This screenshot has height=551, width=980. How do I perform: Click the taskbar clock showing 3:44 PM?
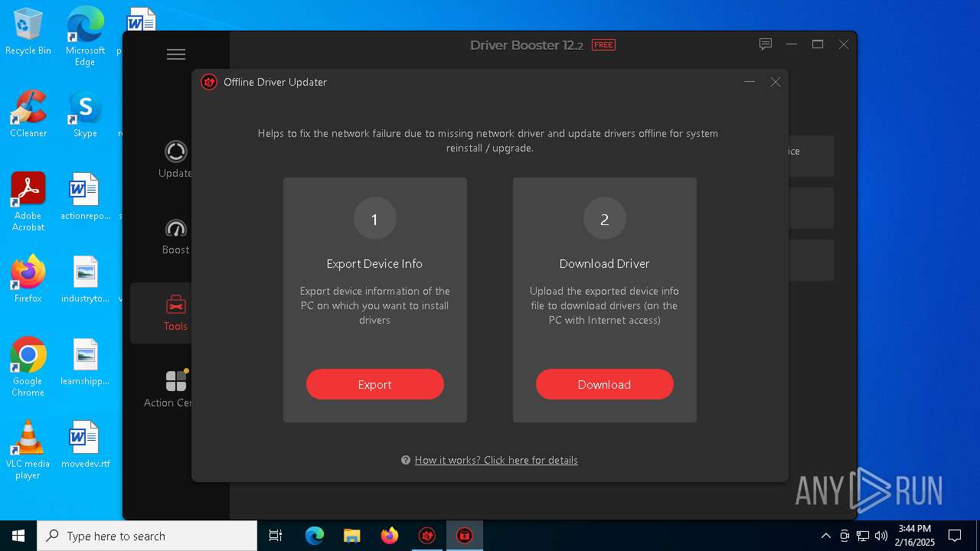916,536
